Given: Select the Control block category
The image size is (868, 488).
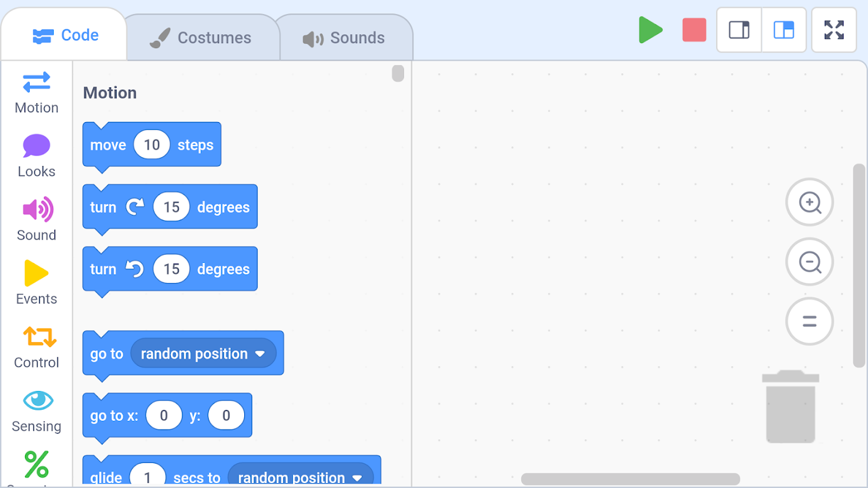Looking at the screenshot, I should tap(37, 347).
